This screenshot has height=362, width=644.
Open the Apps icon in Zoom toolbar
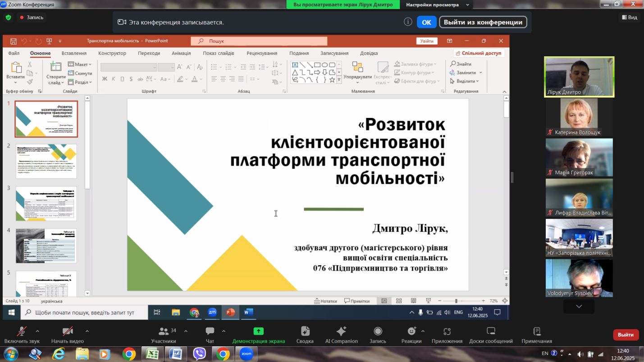[x=447, y=332]
